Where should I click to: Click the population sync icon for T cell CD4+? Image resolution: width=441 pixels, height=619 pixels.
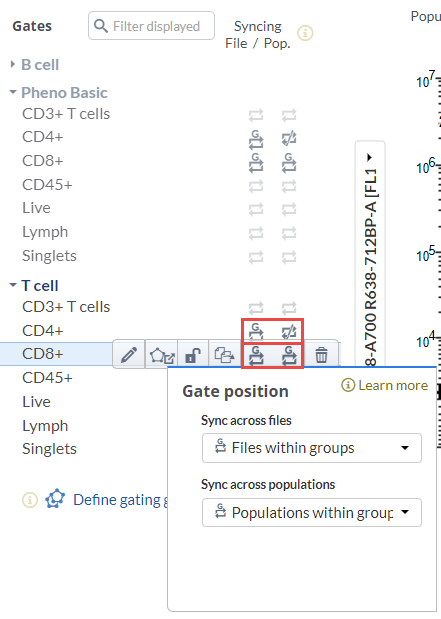click(289, 332)
